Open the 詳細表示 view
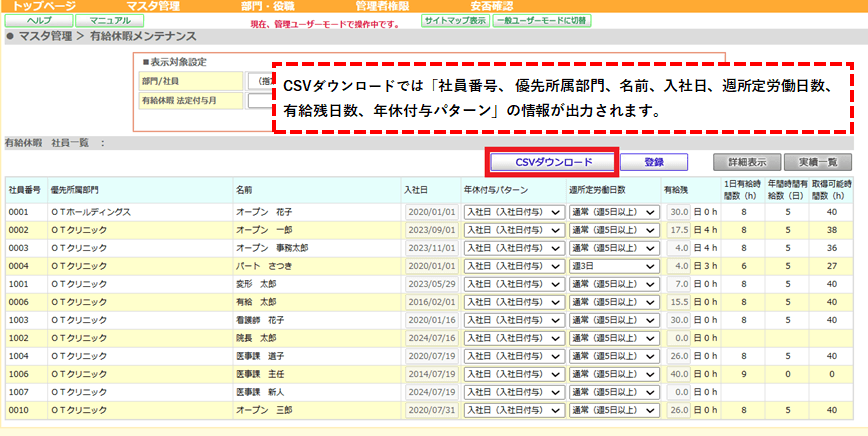 pos(747,162)
